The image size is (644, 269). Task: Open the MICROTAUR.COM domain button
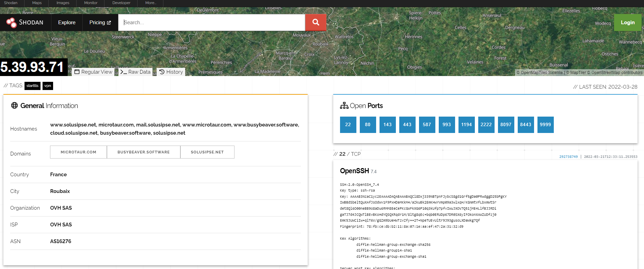tap(78, 152)
